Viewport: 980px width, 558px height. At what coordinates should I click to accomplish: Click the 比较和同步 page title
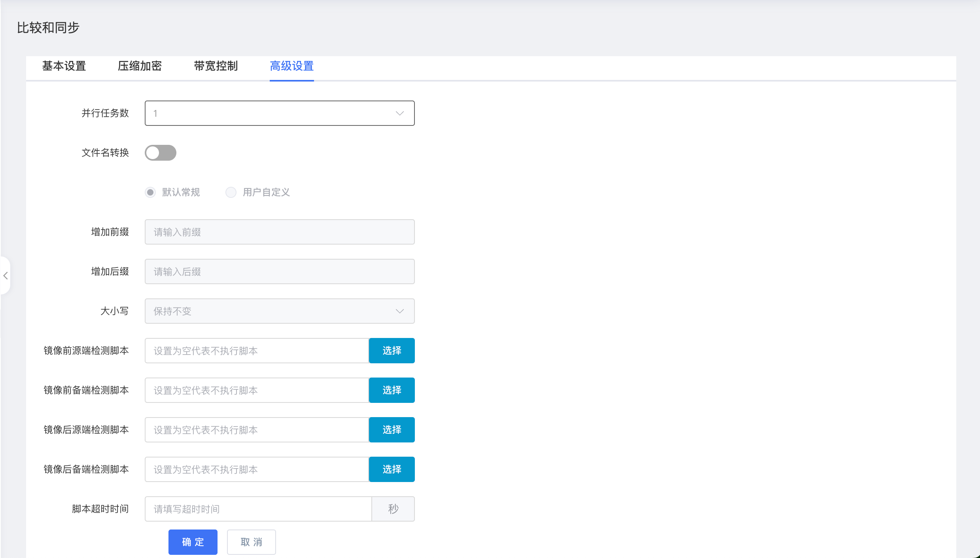tap(48, 28)
